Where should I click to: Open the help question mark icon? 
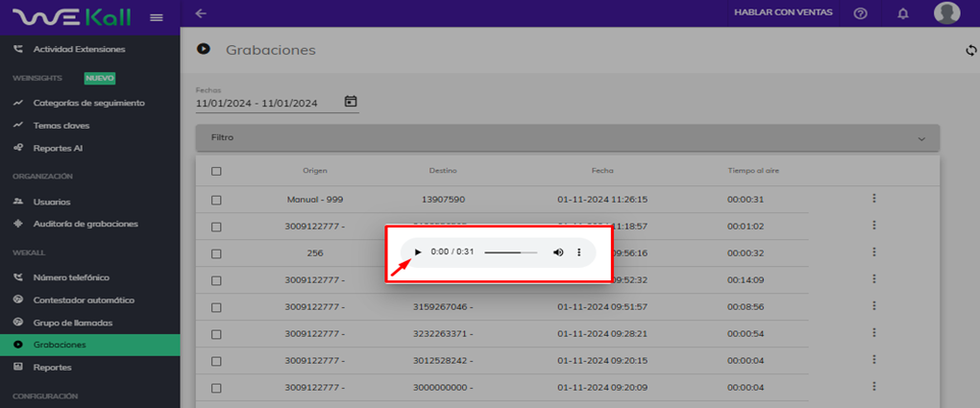coord(861,13)
